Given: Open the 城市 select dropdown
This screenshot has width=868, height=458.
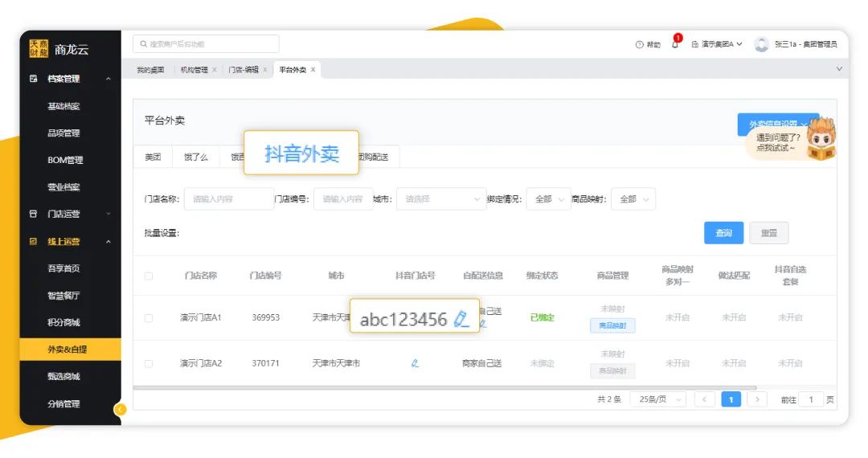Looking at the screenshot, I should pyautogui.click(x=440, y=199).
